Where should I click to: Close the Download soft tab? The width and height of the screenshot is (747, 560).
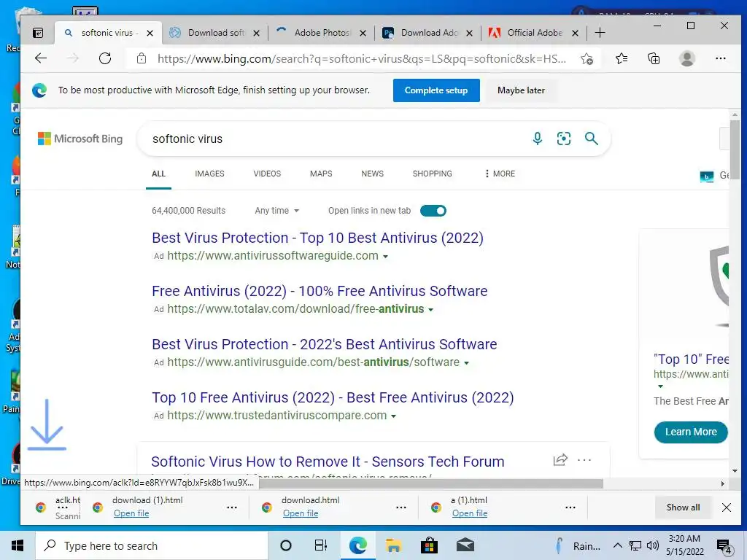click(x=256, y=33)
